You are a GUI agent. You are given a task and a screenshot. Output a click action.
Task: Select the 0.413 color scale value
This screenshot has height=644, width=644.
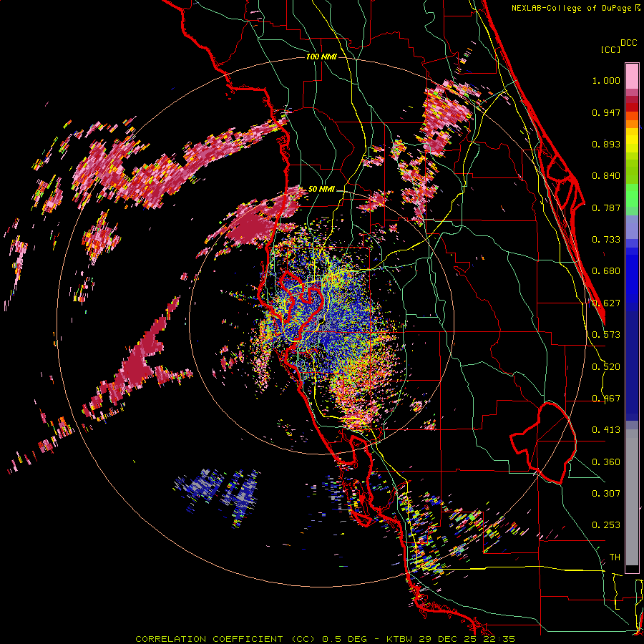point(606,430)
